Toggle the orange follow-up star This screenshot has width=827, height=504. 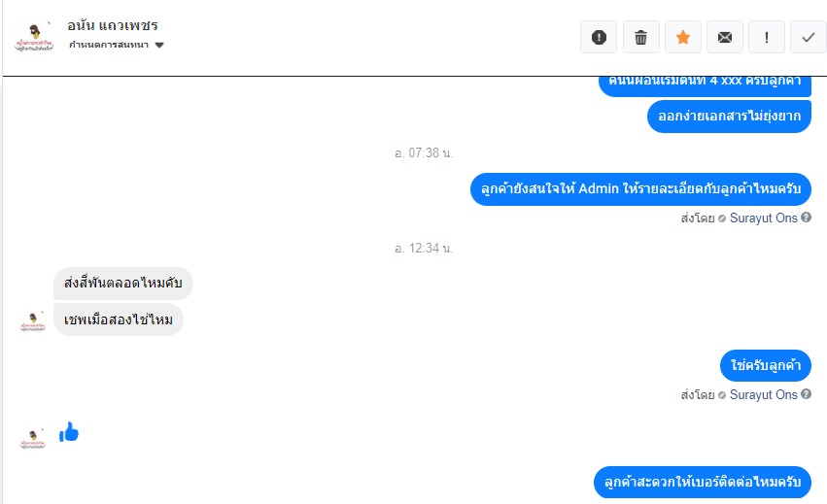683,38
